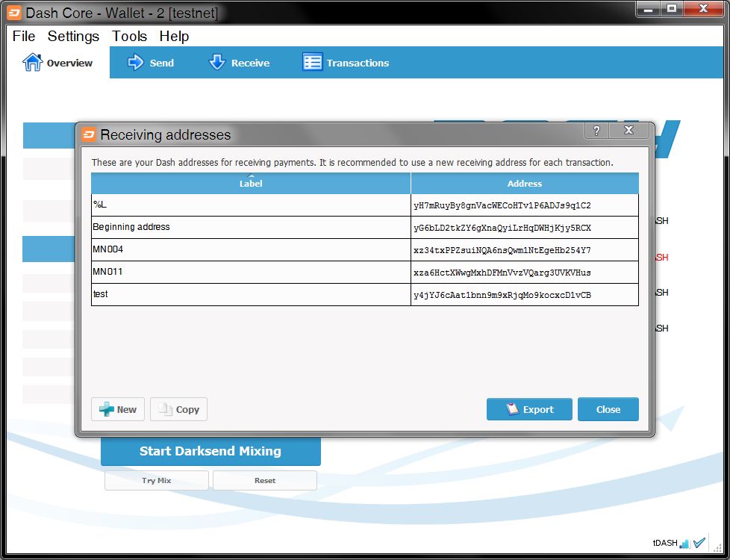Click the pages icon on Copy button

point(165,409)
